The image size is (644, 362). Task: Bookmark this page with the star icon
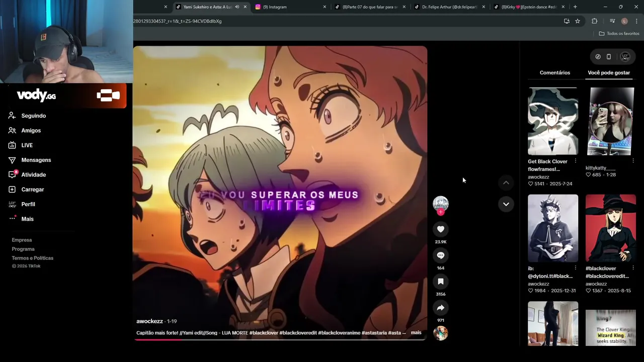(578, 21)
